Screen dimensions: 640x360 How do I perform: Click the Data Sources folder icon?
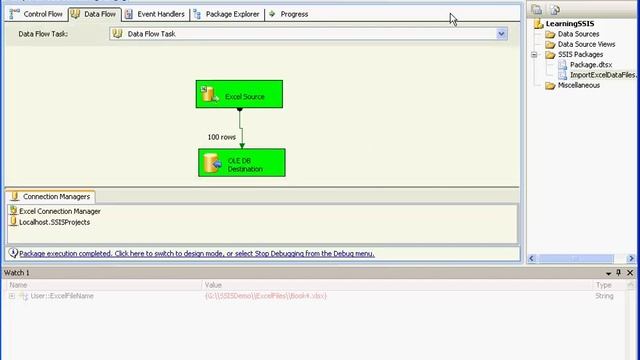pos(550,34)
